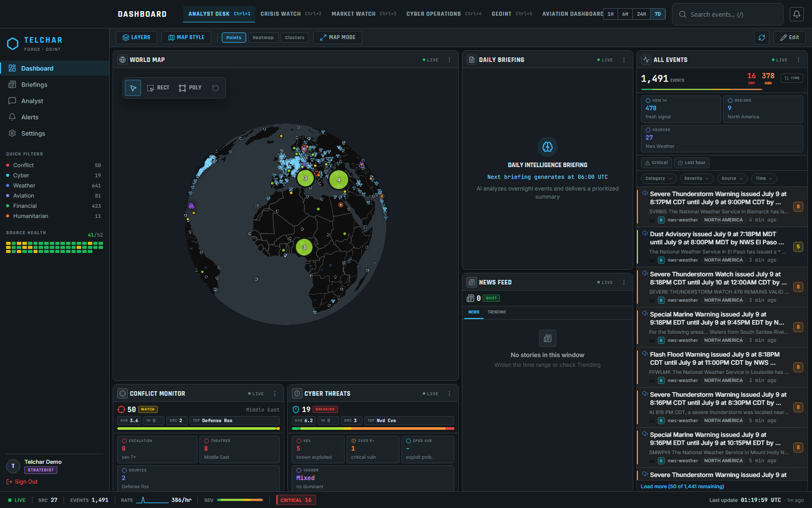
Task: Switch map display to Heatmap
Action: 263,38
